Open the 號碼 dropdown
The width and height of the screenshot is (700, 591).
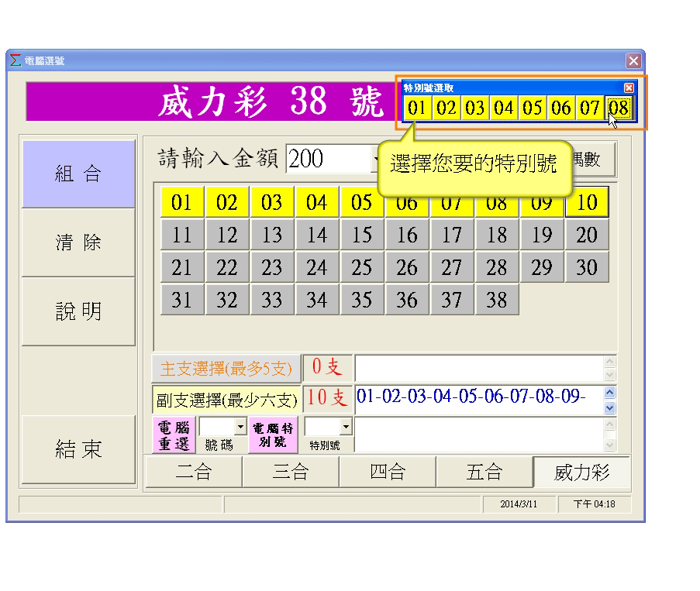[240, 427]
